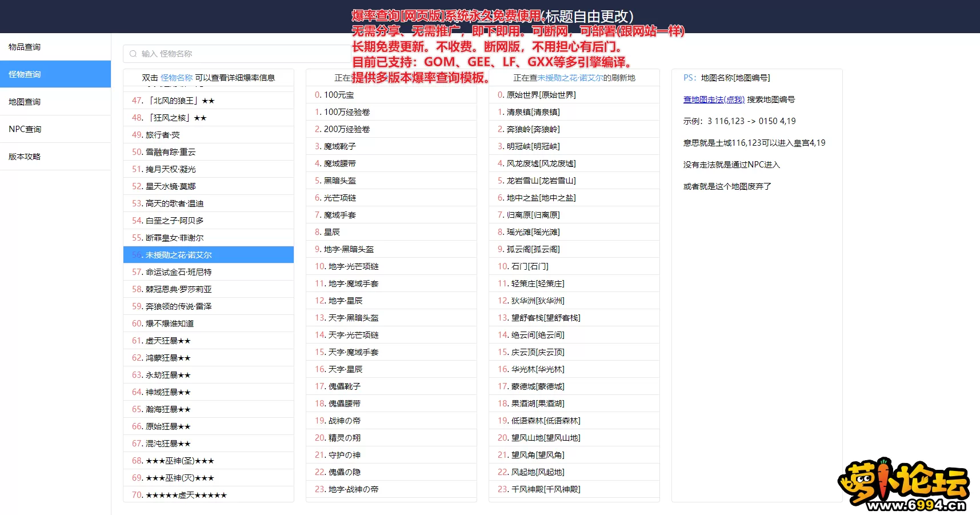Select drop item 4. 魔域腰带

(391, 163)
